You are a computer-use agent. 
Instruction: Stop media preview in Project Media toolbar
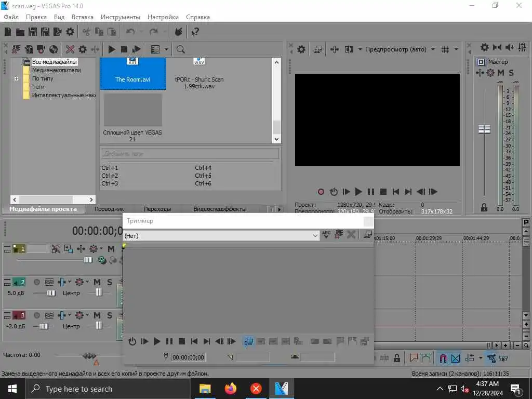pos(124,49)
